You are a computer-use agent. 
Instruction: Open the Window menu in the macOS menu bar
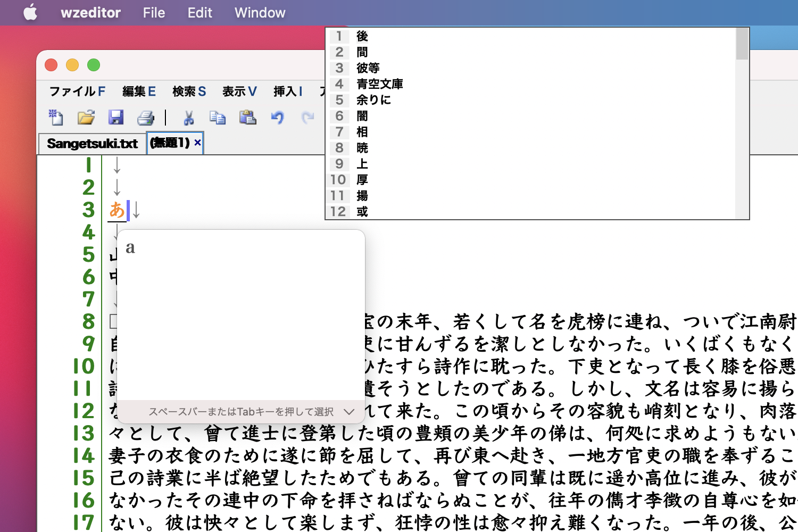(260, 12)
